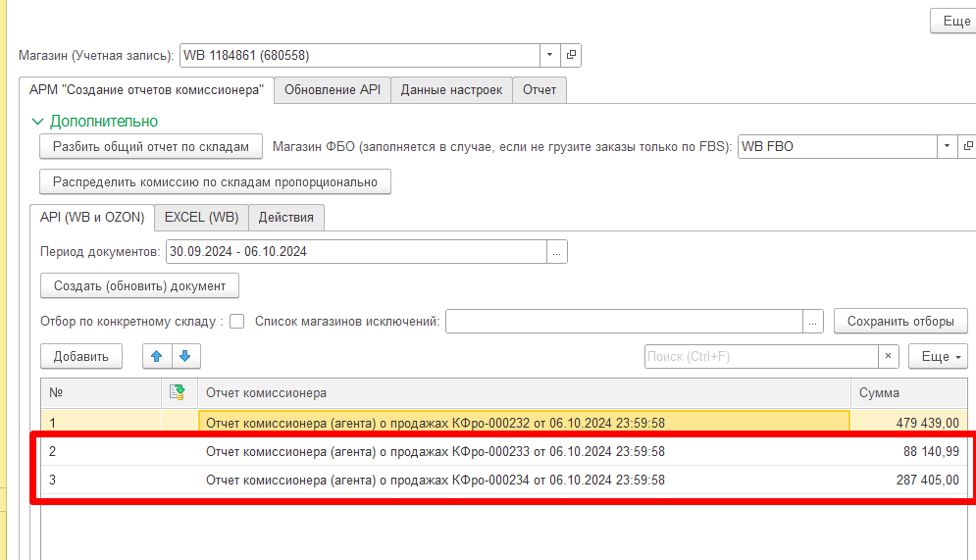Open the selected Магазин record via its open icon
This screenshot has height=560, width=976.
(x=571, y=55)
